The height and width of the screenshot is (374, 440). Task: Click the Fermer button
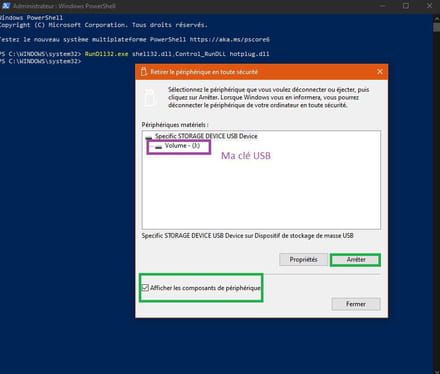(356, 304)
